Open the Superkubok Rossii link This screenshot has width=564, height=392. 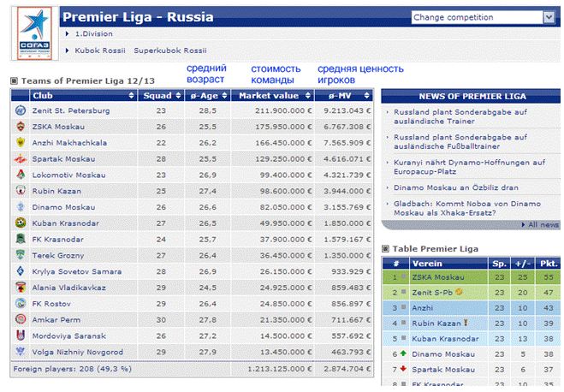tap(170, 50)
